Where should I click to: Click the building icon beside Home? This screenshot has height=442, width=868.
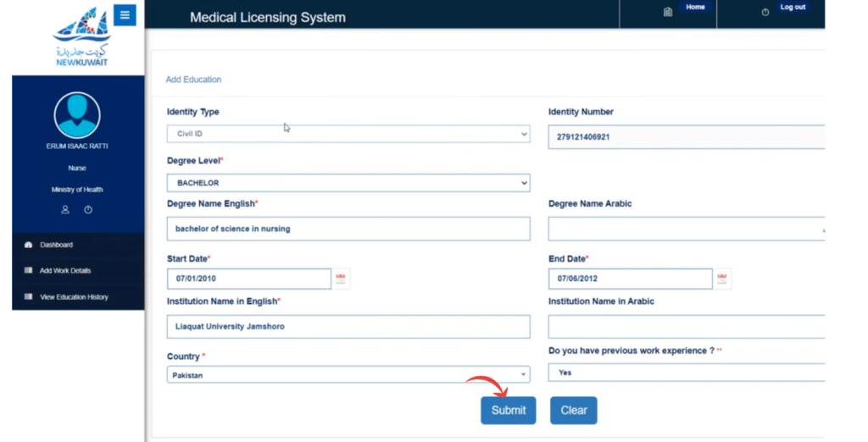pos(667,12)
